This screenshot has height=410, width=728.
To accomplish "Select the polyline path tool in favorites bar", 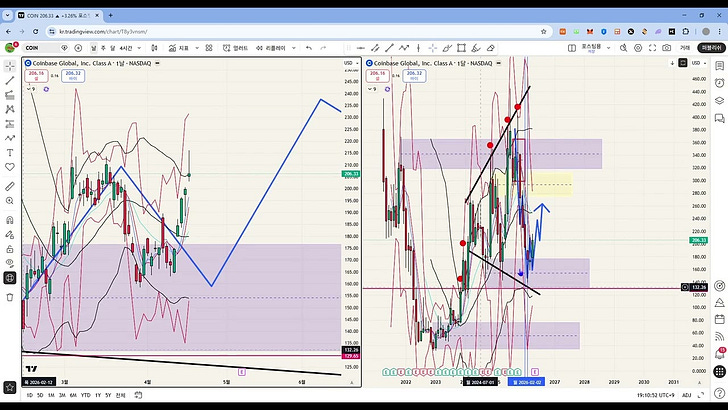I will tap(404, 48).
